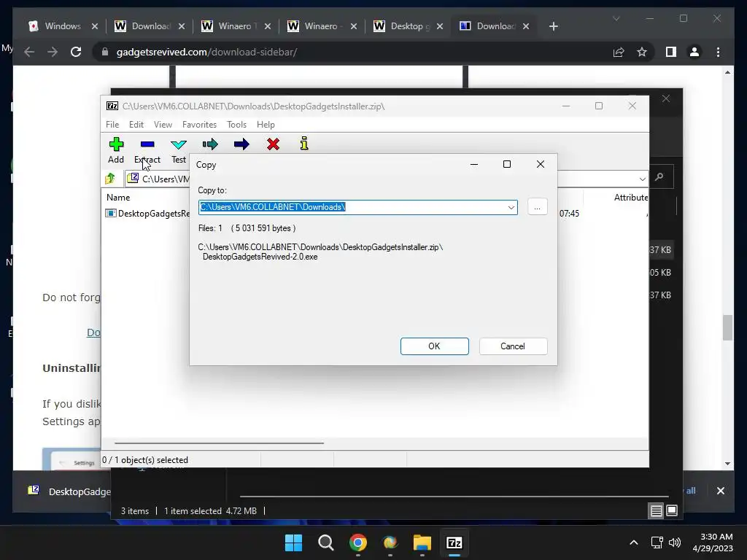747x560 pixels.
Task: Expand the 7-Zip address bar dropdown arrow
Action: pos(642,179)
